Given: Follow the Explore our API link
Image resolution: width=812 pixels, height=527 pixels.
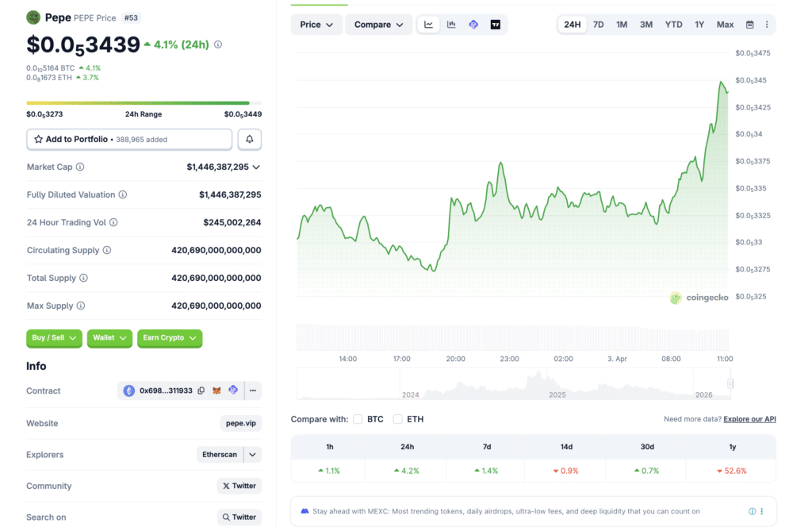Looking at the screenshot, I should [749, 419].
